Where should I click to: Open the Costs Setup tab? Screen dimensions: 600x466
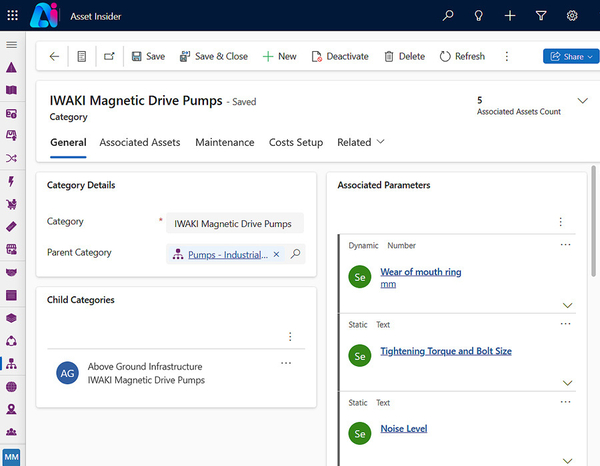point(296,142)
